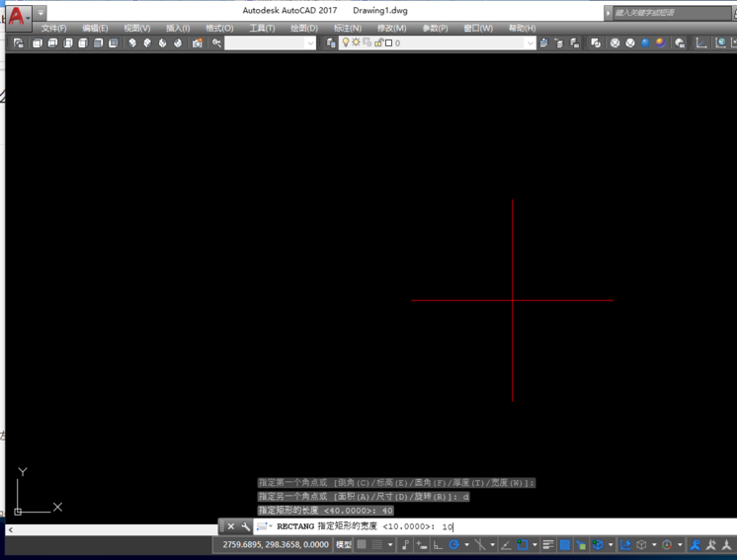The height and width of the screenshot is (560, 737).
Task: Expand the Quick Access toolbar dropdown arrow
Action: point(41,14)
